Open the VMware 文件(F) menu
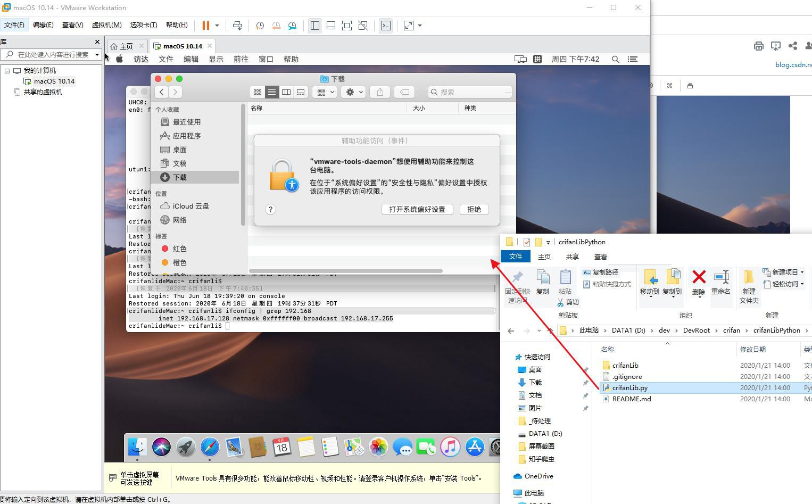Viewport: 812px width, 504px height. click(14, 24)
